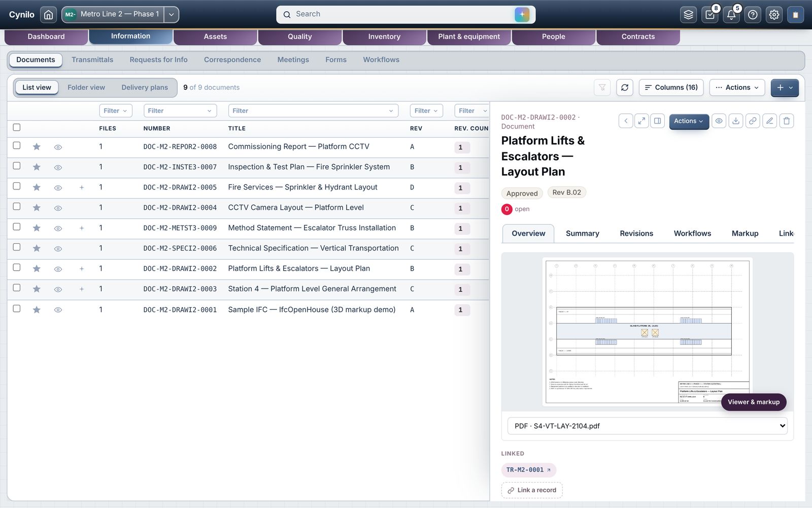Copy link using the chain icon
Viewport: 812px width, 508px height.
753,121
